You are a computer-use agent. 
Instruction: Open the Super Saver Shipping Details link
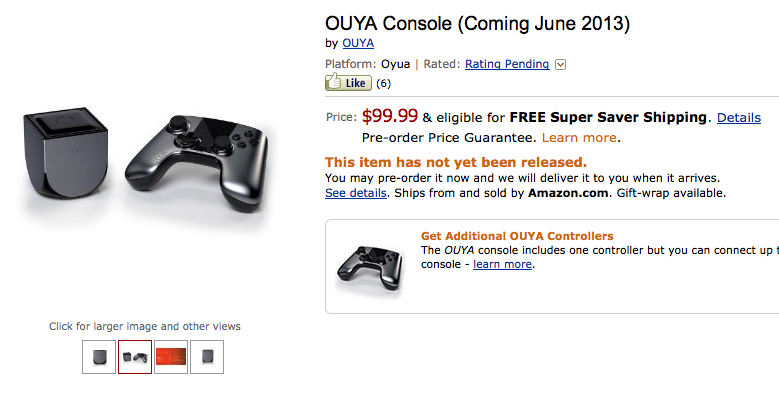(x=739, y=118)
